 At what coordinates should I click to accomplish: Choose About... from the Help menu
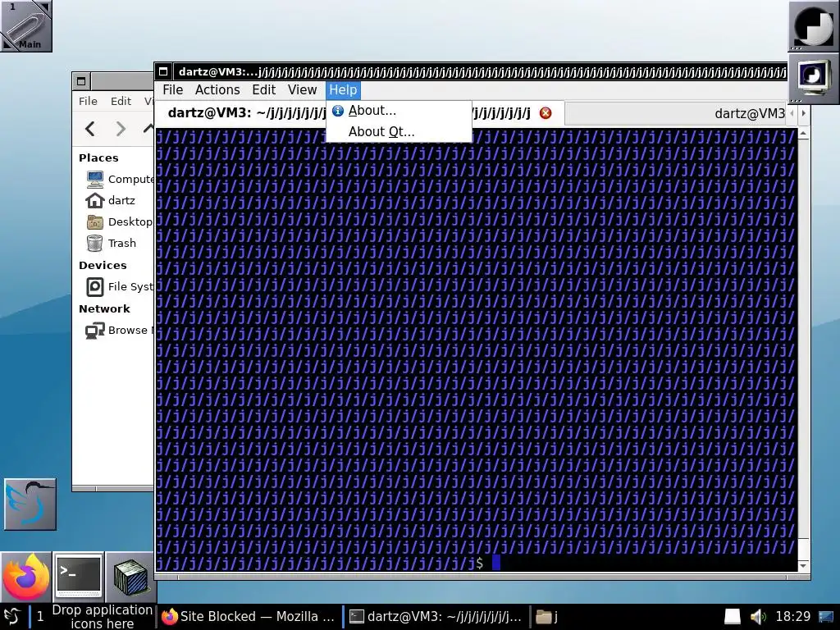(399, 111)
